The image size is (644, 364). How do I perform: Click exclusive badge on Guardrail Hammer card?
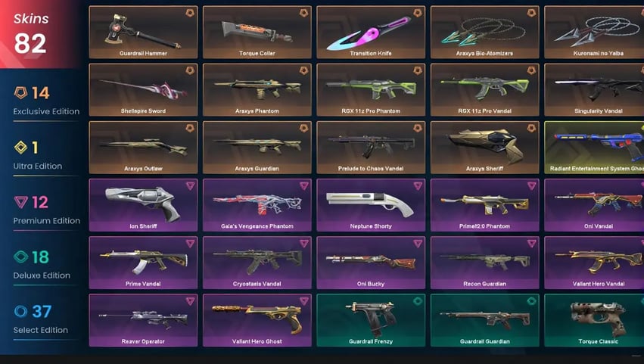(x=190, y=13)
